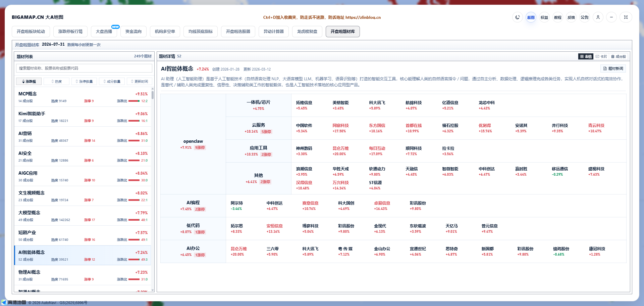Click the 应用工具 subcategory cell
Image resolution: width=644 pixels, height=306 pixels.
[259, 151]
